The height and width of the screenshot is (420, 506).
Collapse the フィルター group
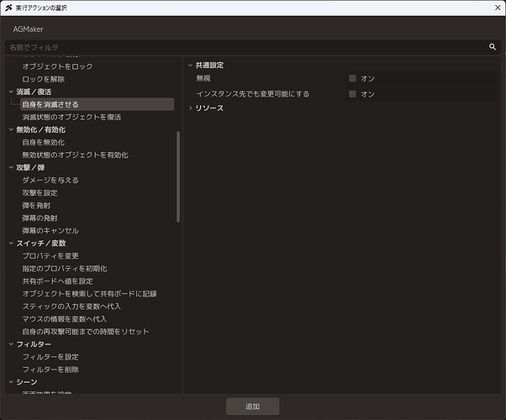coord(11,344)
